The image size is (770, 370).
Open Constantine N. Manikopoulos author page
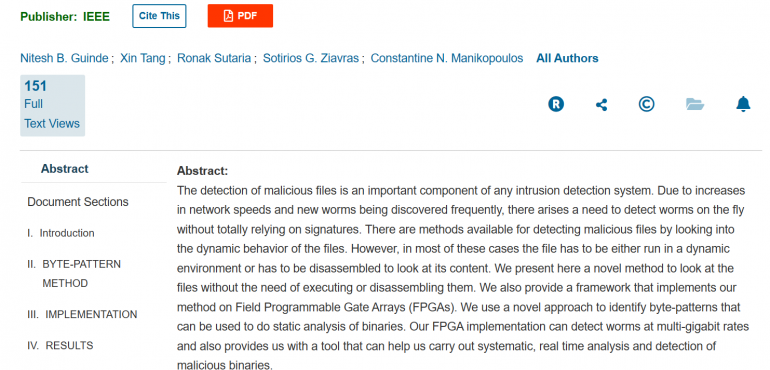click(447, 58)
